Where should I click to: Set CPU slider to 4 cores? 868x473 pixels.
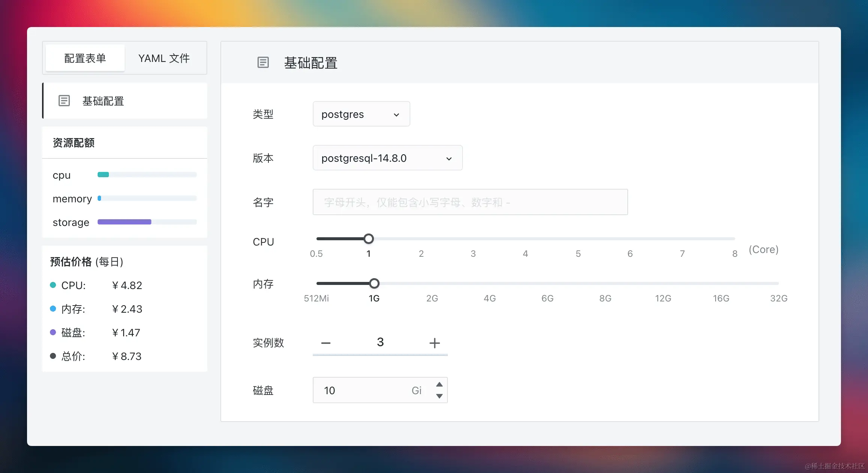pyautogui.click(x=525, y=239)
